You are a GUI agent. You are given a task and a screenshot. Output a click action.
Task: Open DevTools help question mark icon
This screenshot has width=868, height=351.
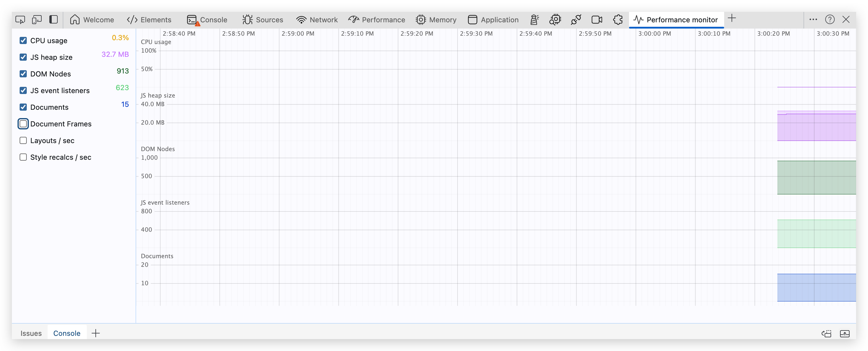[830, 20]
